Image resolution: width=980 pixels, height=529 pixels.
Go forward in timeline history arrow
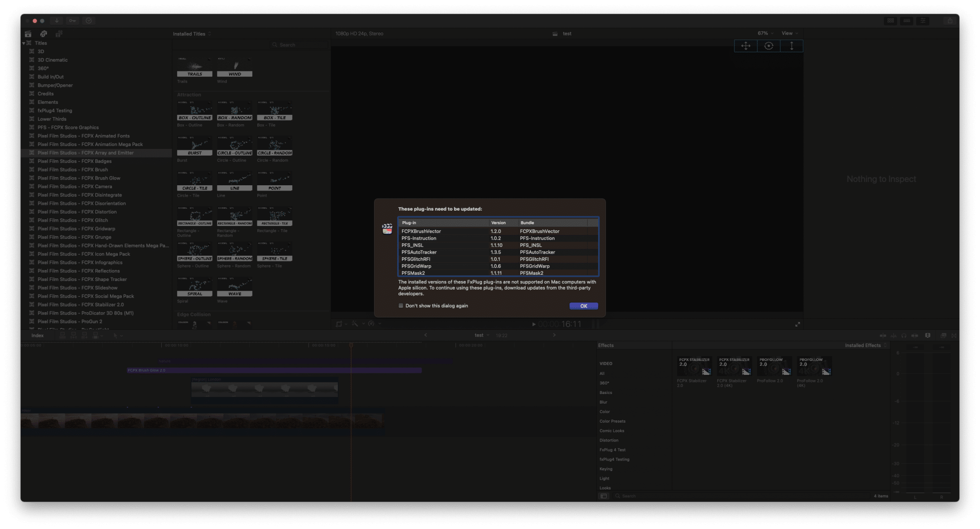[x=554, y=335]
